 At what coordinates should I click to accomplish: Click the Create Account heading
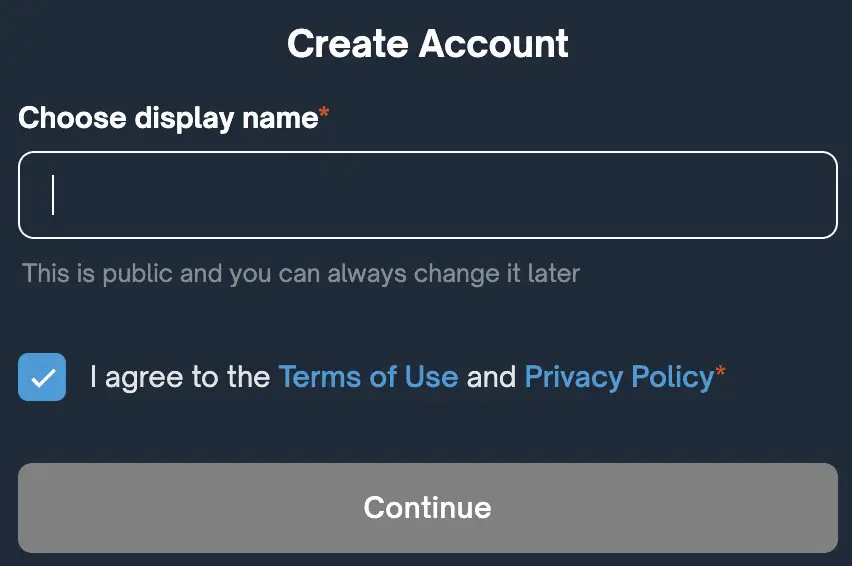(427, 44)
